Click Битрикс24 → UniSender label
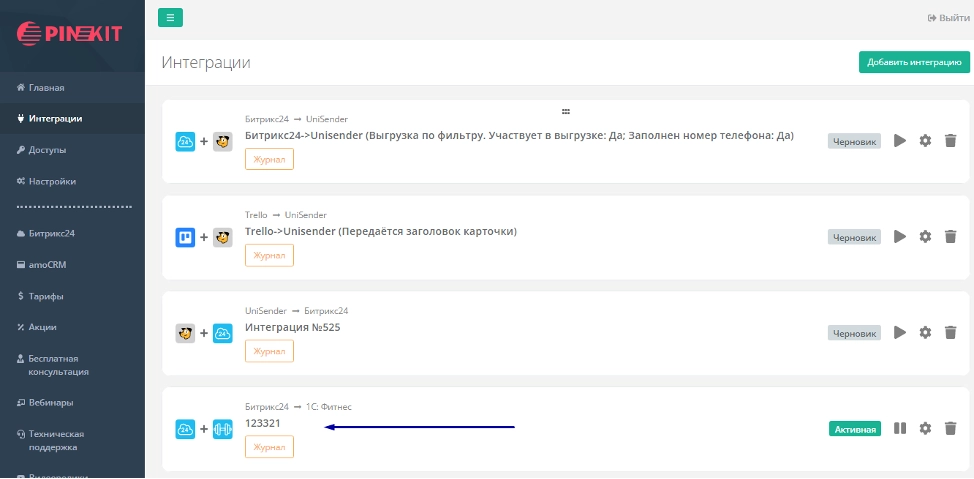 pyautogui.click(x=296, y=119)
